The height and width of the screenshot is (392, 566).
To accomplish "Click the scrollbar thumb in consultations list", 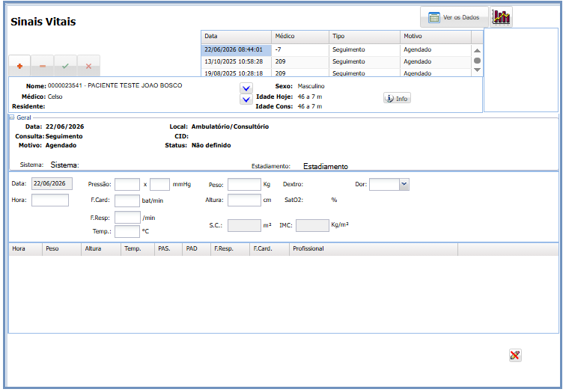I will (x=477, y=61).
